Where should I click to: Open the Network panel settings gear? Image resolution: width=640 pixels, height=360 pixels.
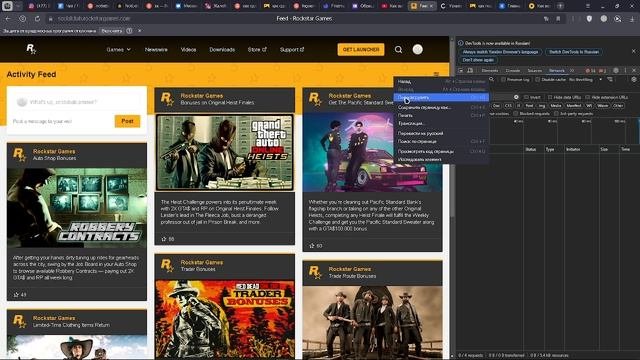click(633, 80)
